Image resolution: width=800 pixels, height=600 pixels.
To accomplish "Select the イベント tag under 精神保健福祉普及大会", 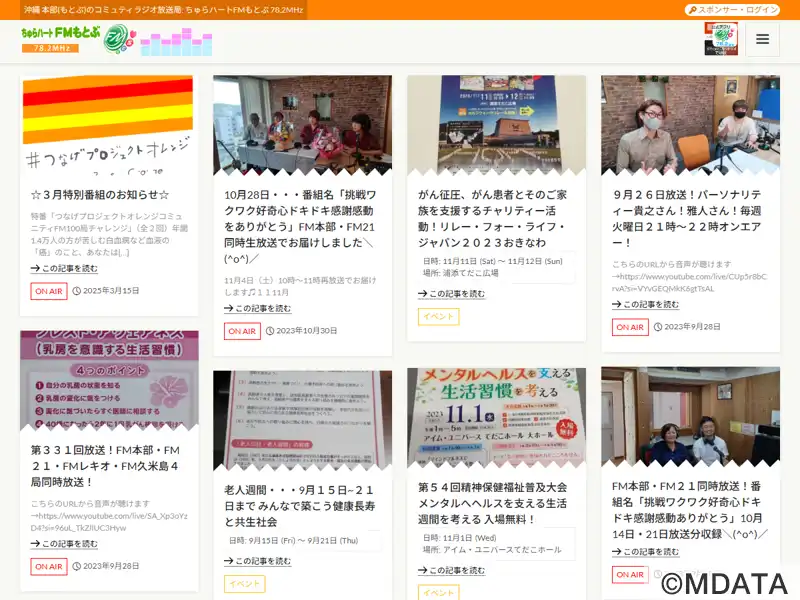I will (438, 592).
